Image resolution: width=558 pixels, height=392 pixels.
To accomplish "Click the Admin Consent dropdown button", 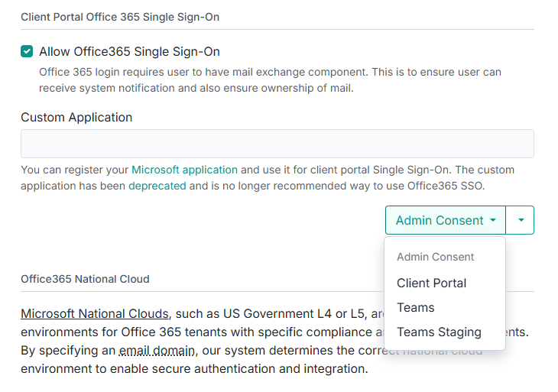I will [x=440, y=220].
